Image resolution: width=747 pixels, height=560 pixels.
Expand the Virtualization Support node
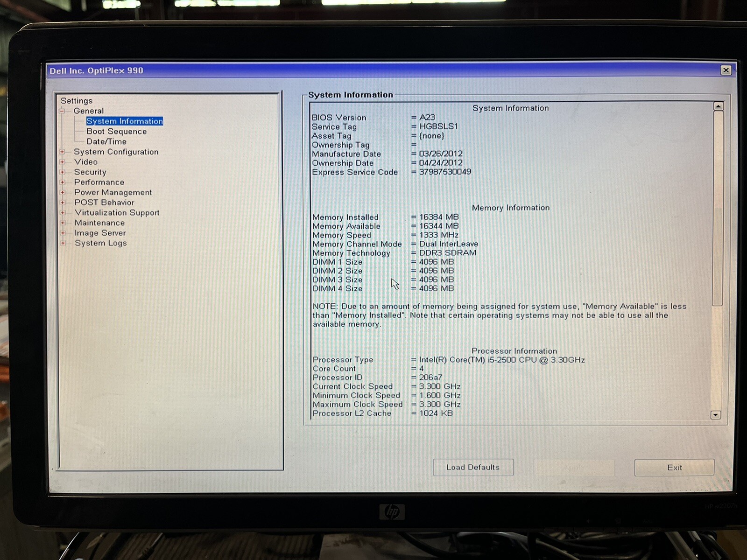point(63,213)
